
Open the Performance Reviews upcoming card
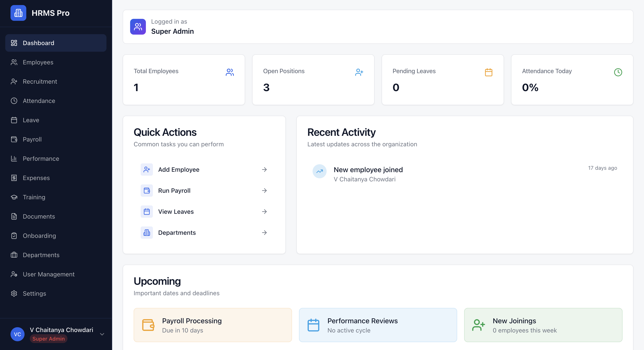click(378, 325)
